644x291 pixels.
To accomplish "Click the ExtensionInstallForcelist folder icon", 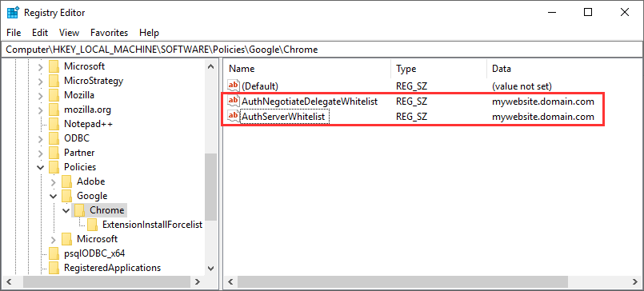I will pyautogui.click(x=93, y=225).
